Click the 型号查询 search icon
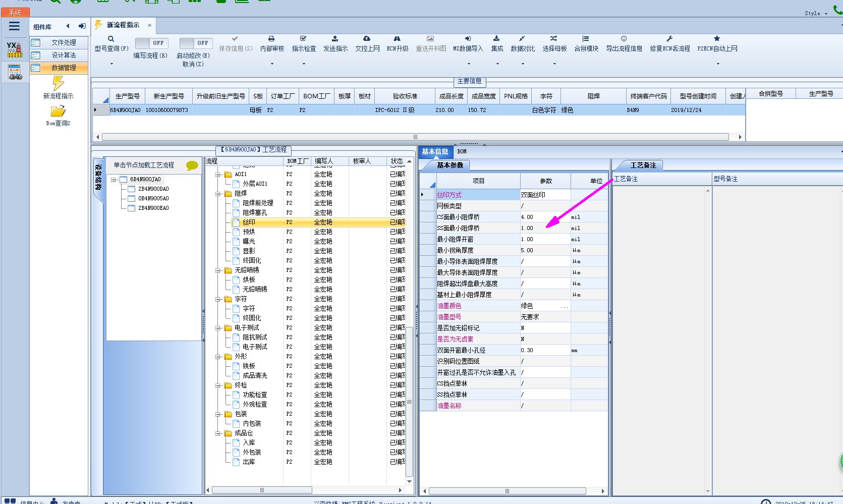The height and width of the screenshot is (504, 843). tap(111, 39)
